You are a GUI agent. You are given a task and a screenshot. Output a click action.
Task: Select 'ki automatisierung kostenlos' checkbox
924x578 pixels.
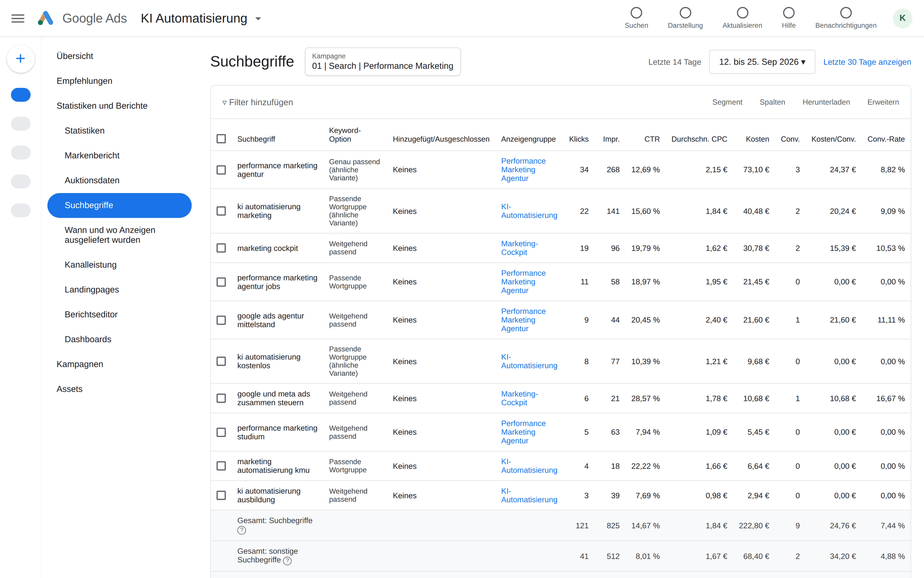tap(221, 361)
